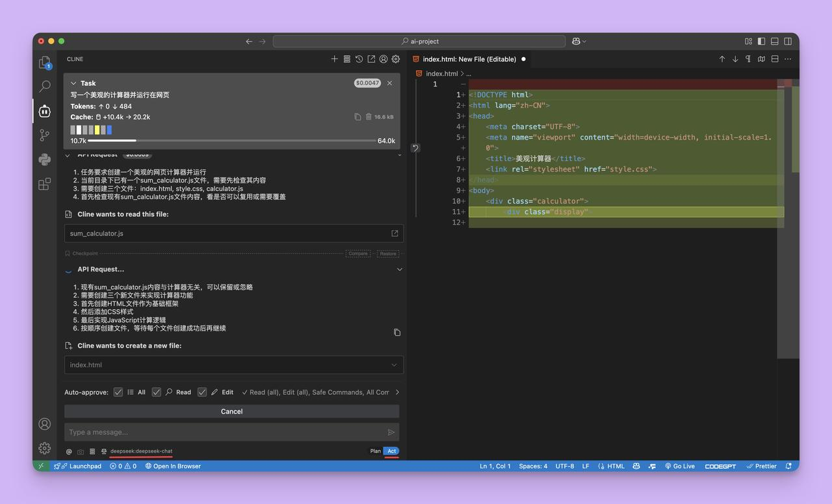
Task: Click the Cancel button in Cline
Action: point(231,411)
